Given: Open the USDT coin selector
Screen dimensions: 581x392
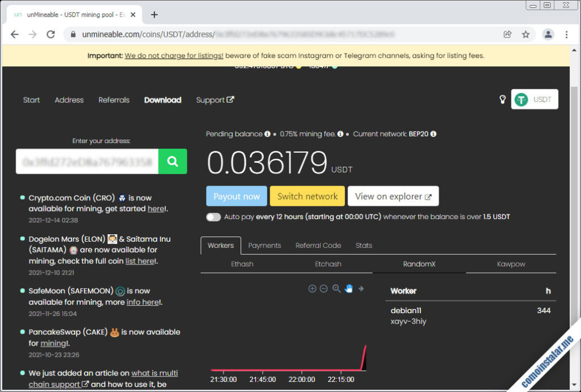Looking at the screenshot, I should pyautogui.click(x=534, y=99).
